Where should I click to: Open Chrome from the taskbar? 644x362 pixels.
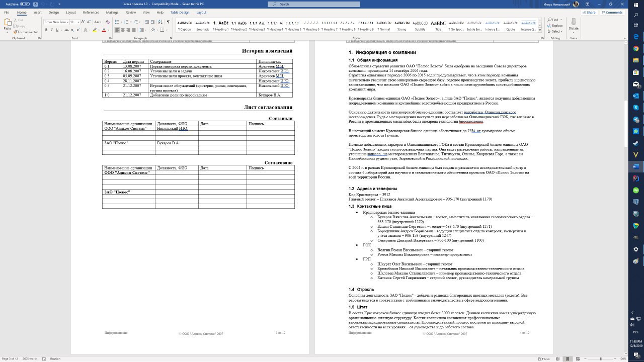pos(636,49)
